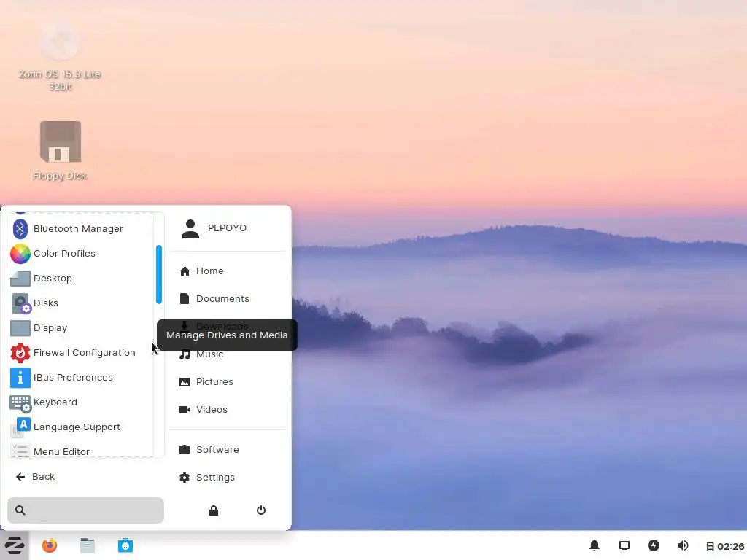
Task: Open the power manager tray icon
Action: tap(654, 545)
